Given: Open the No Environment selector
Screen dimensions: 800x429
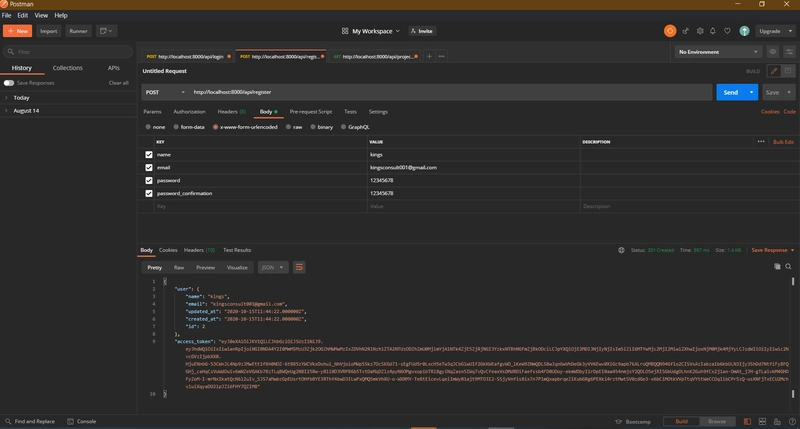Looking at the screenshot, I should pos(718,52).
